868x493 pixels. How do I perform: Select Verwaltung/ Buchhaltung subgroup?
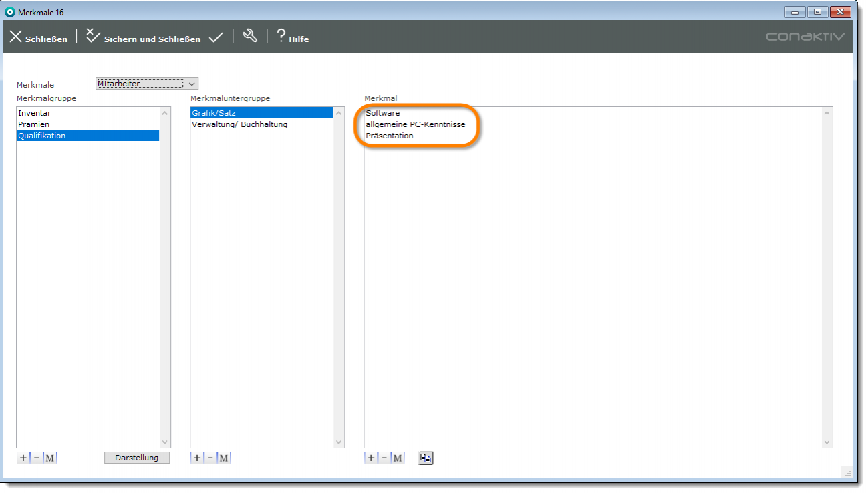[239, 124]
